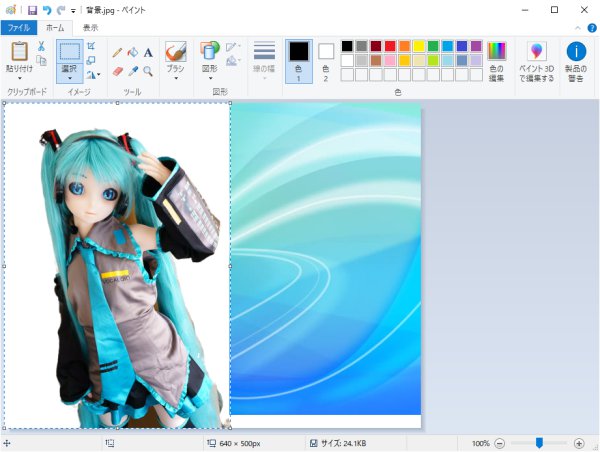Pick the brown color swatch
The image size is (600, 452).
[376, 60]
